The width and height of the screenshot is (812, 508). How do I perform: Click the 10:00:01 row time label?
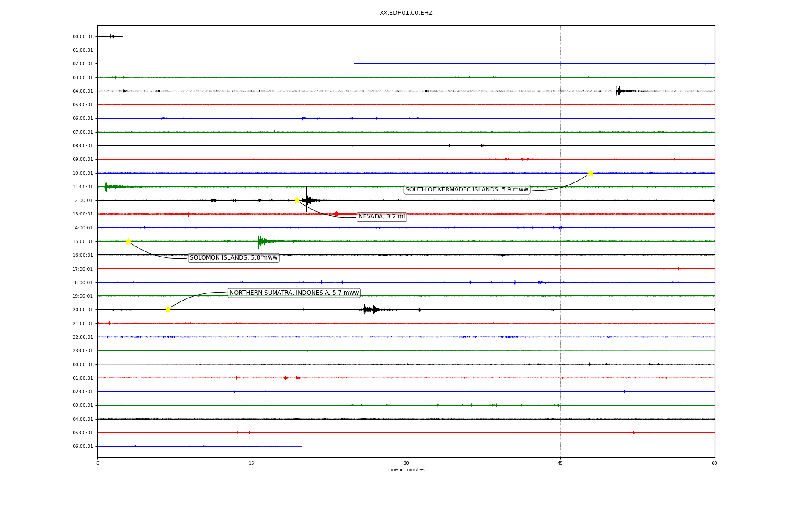coord(82,173)
